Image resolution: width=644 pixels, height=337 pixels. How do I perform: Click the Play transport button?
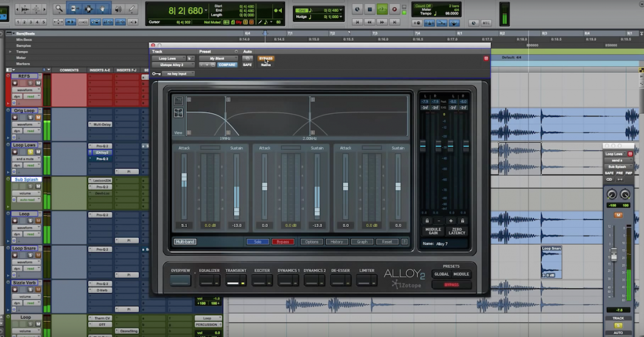point(382,9)
